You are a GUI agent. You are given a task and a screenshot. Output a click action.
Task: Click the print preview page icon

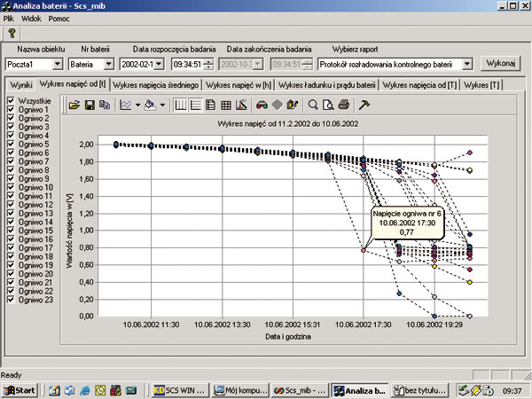pos(328,106)
